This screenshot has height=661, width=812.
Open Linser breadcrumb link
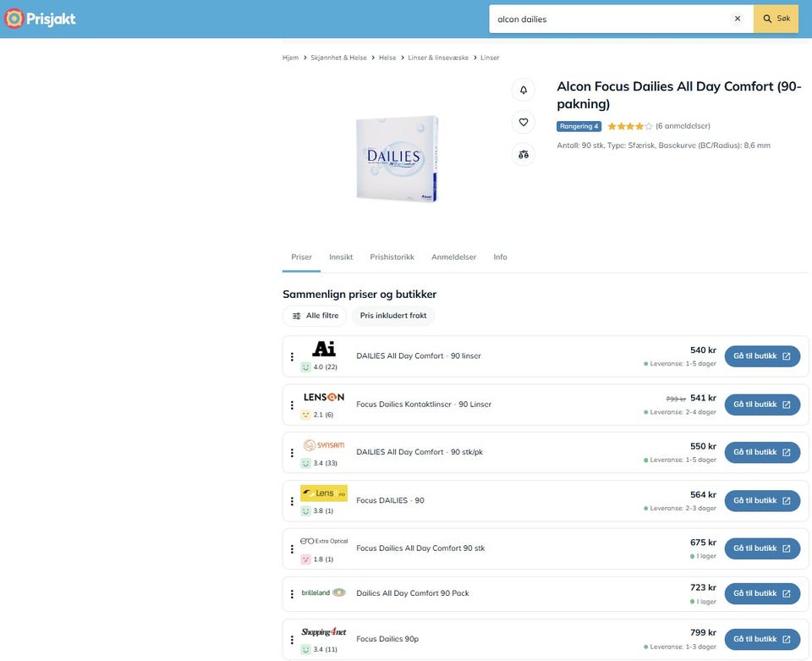coord(490,58)
